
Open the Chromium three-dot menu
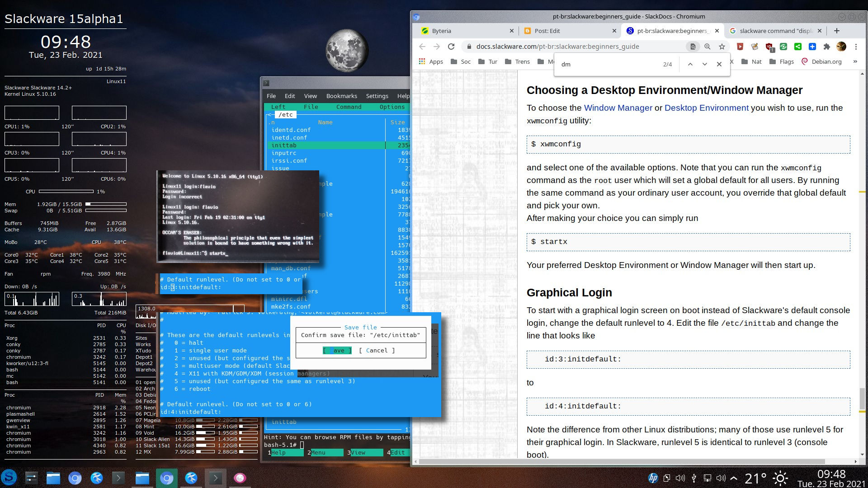856,47
